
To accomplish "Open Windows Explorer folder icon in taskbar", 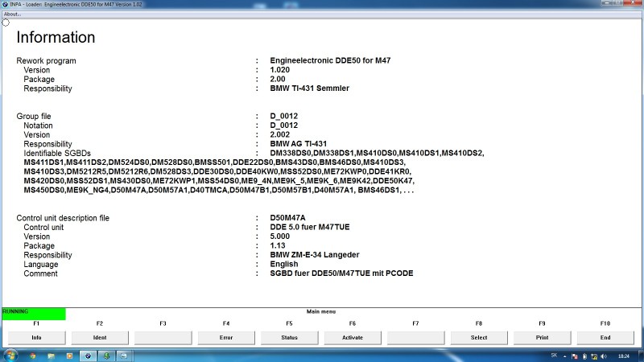I will 51,356.
